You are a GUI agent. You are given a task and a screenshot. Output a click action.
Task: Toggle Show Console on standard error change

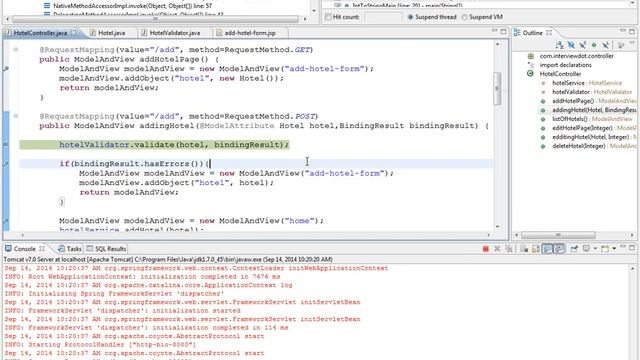point(559,249)
